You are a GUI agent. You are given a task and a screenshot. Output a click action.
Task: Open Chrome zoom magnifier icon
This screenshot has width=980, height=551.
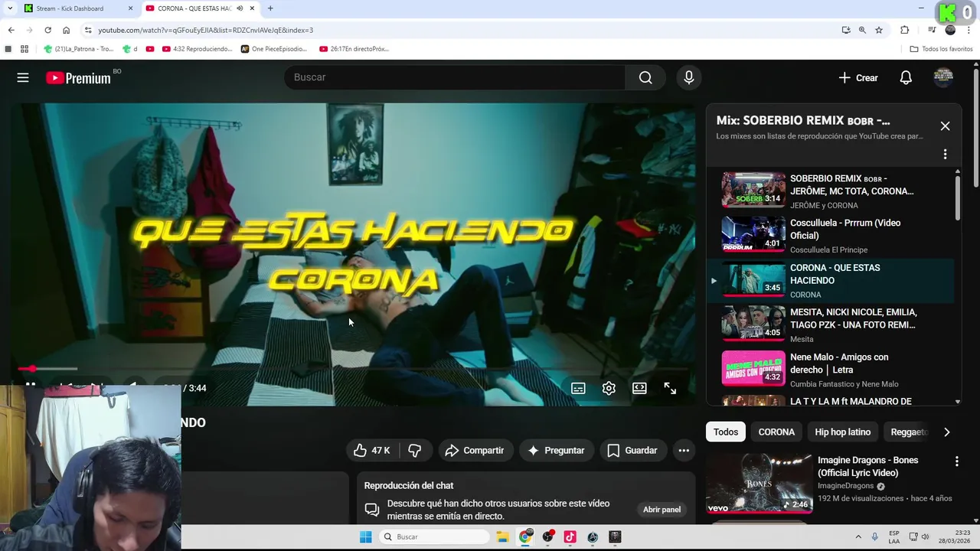(862, 30)
